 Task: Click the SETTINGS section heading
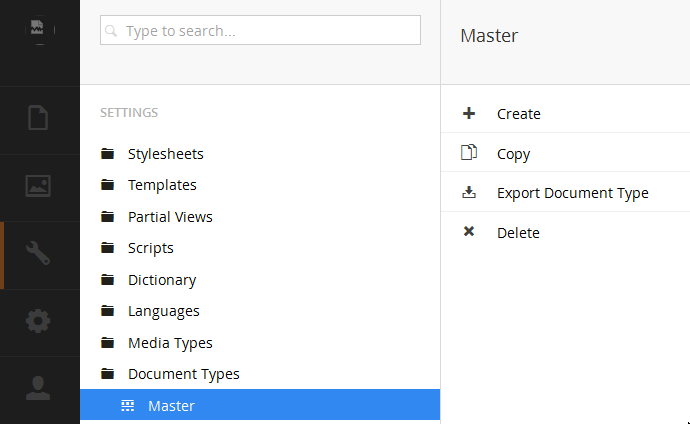click(129, 113)
